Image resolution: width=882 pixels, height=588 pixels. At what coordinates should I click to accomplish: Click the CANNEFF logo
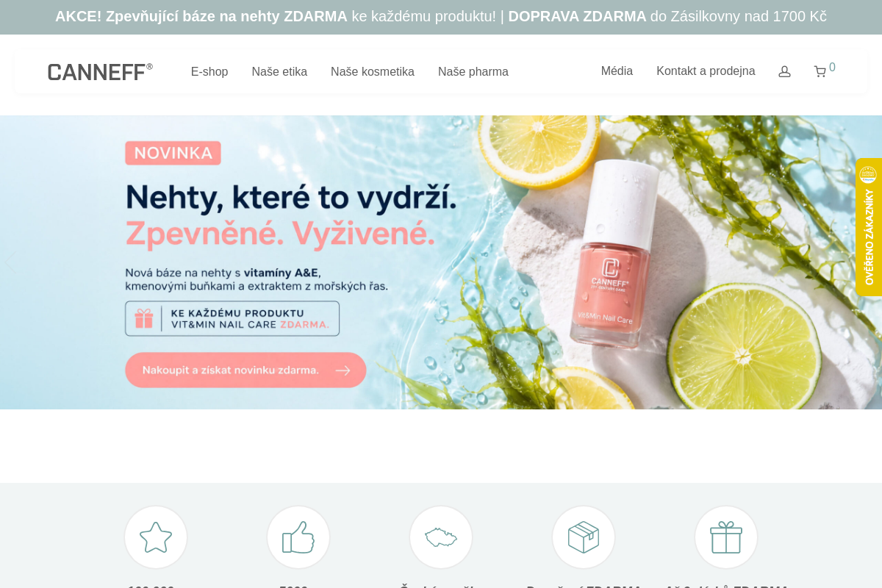100,71
